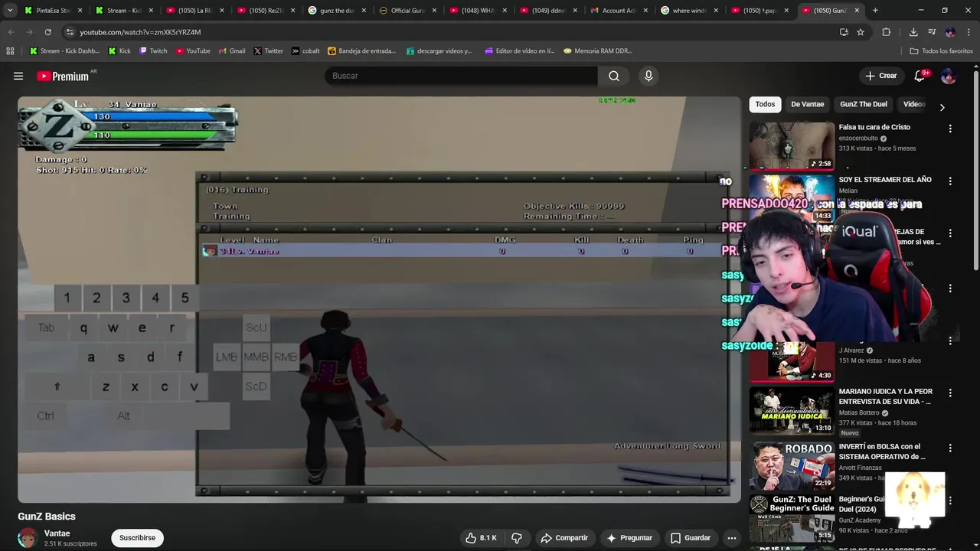Click the install app icon in address bar
980x551 pixels.
(844, 32)
